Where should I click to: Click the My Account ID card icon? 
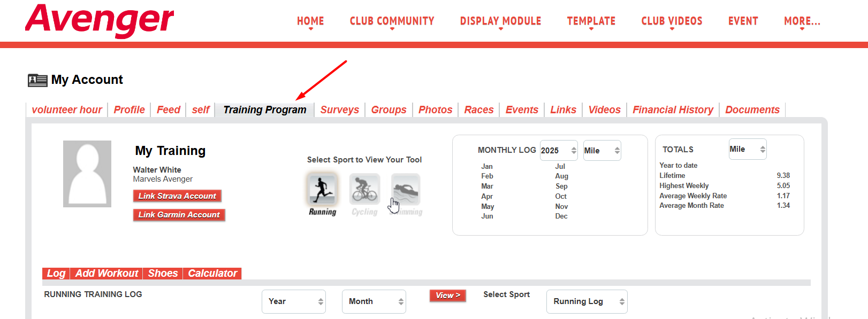(x=37, y=80)
